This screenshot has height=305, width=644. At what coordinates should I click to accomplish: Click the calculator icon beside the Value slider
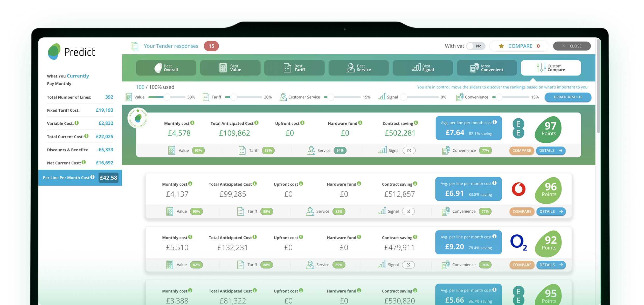[x=128, y=97]
